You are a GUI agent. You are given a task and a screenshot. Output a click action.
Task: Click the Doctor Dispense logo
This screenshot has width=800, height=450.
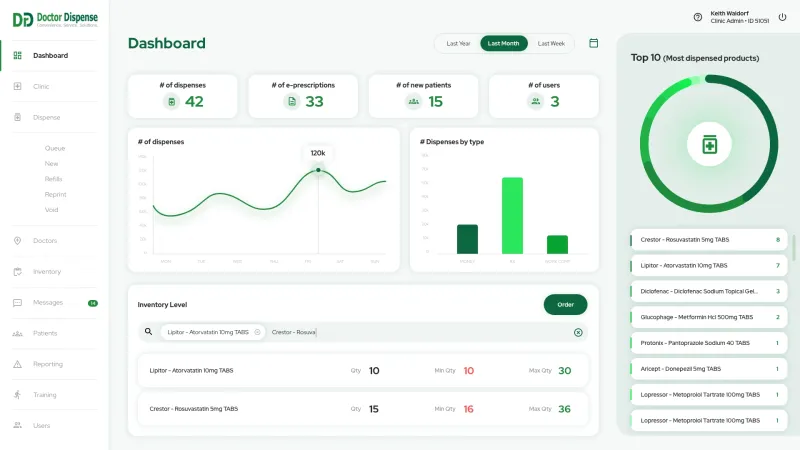(54, 19)
